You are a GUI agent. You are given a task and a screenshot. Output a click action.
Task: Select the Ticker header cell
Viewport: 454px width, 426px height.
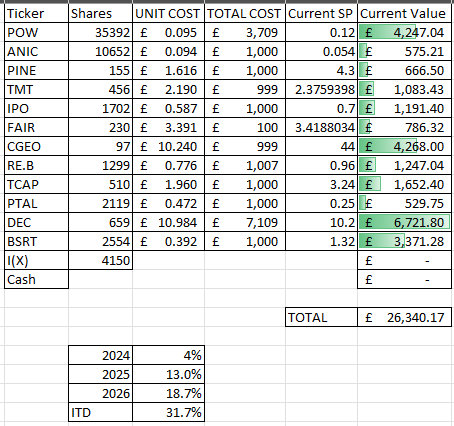(x=36, y=13)
